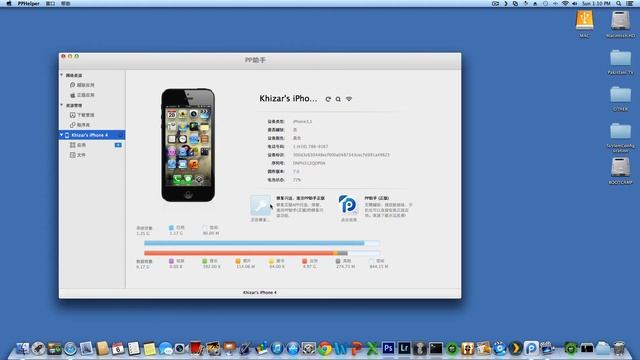Screen dimensions: 640x360
Task: Open System Preferences from the Dock
Action: [309, 349]
